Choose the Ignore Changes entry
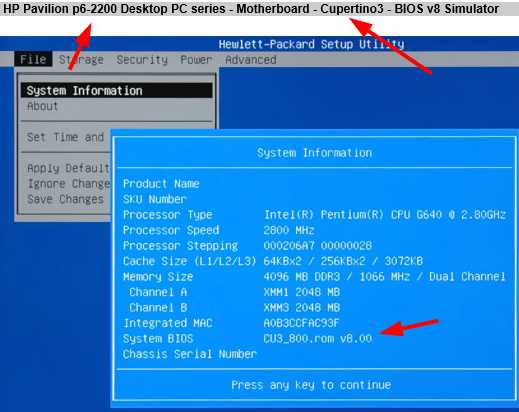519x412 pixels. click(68, 184)
